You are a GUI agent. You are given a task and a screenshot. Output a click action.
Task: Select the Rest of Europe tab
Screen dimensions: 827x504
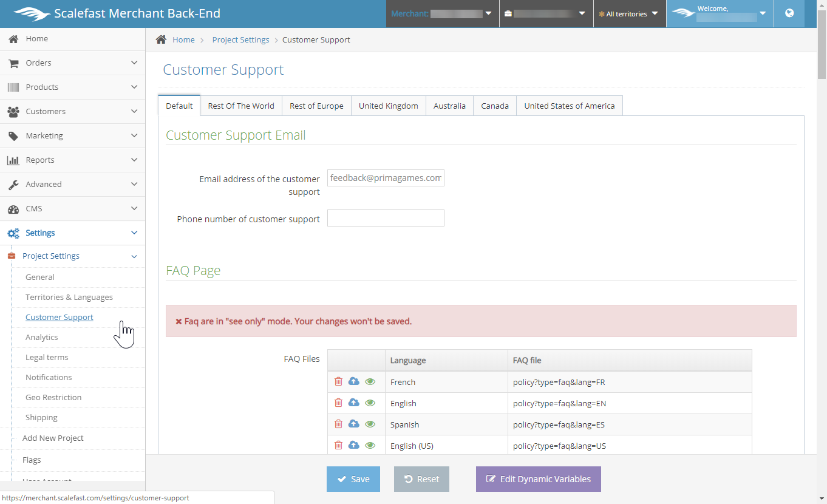(316, 106)
